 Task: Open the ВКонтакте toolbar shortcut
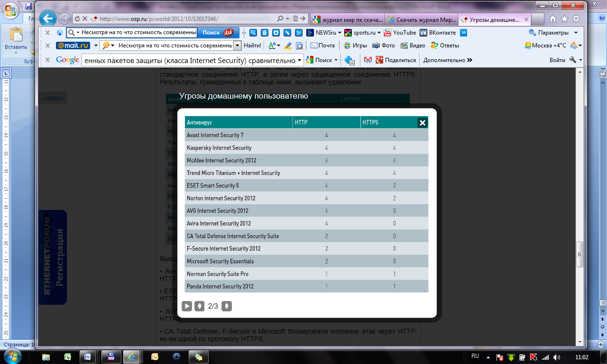[438, 33]
